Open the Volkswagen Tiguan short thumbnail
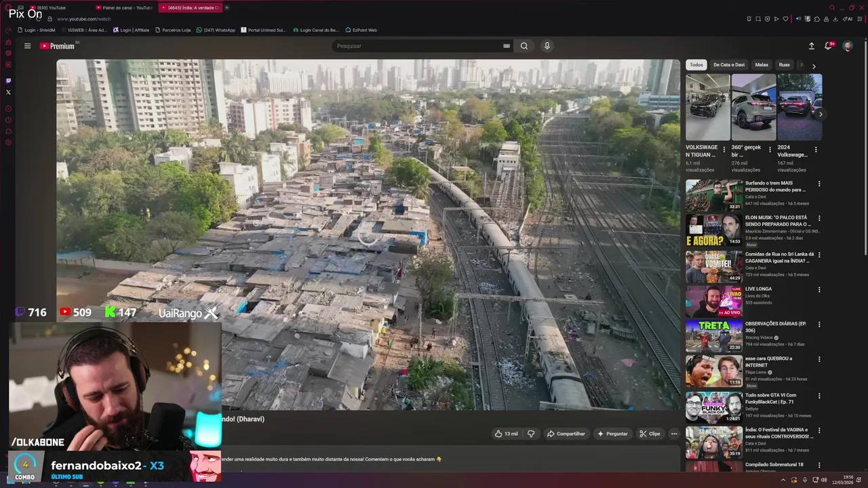 coord(707,107)
